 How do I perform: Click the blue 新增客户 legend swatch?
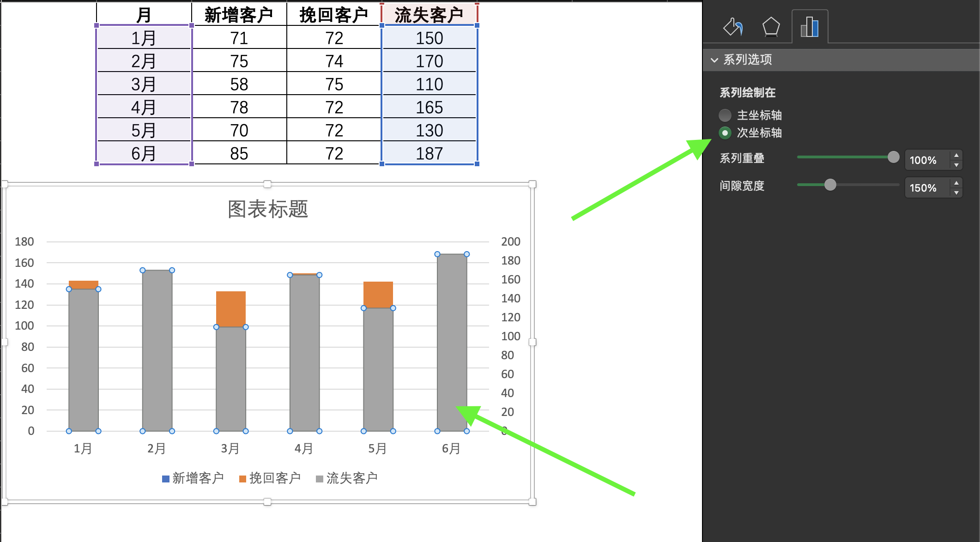[x=165, y=479]
